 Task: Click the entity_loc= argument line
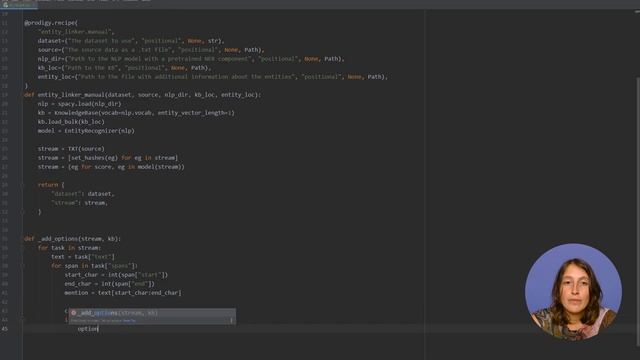212,77
